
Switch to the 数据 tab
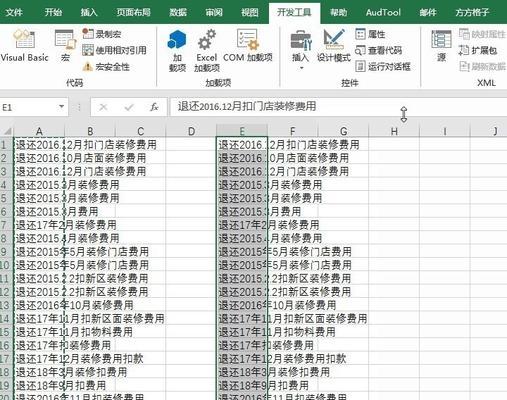[x=178, y=12]
